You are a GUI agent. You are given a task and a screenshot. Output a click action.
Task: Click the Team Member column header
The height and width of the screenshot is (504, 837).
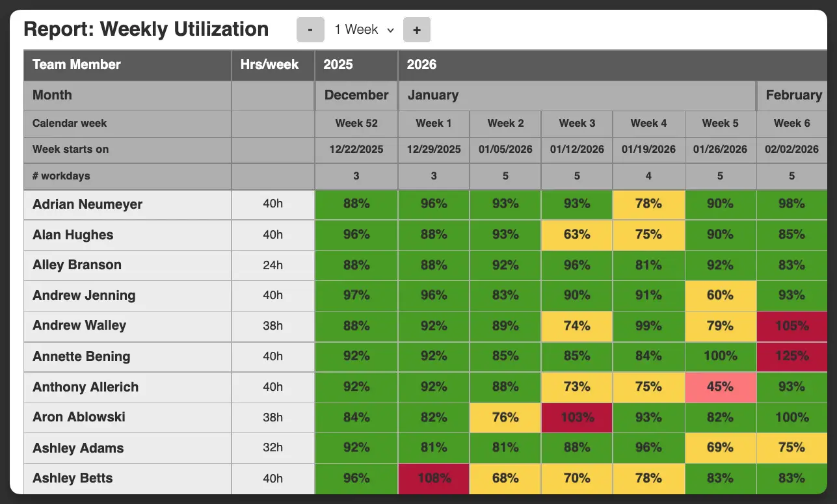76,64
